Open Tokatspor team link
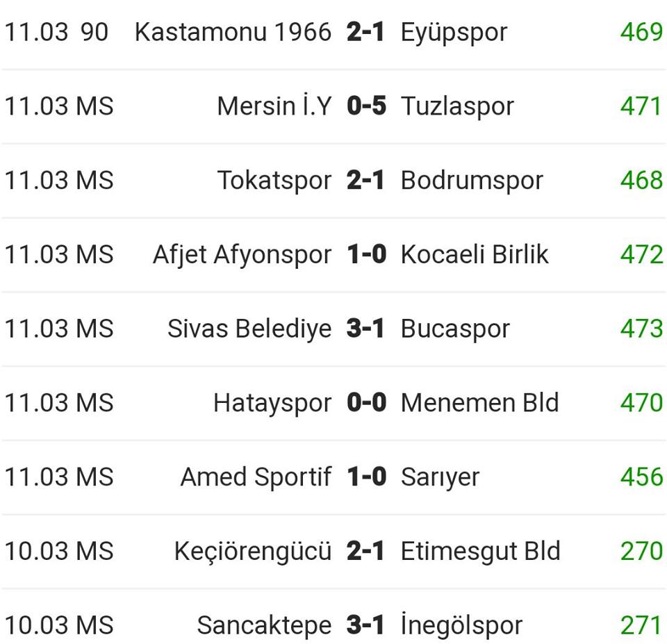Screen dimensions: 667x644 click(274, 181)
